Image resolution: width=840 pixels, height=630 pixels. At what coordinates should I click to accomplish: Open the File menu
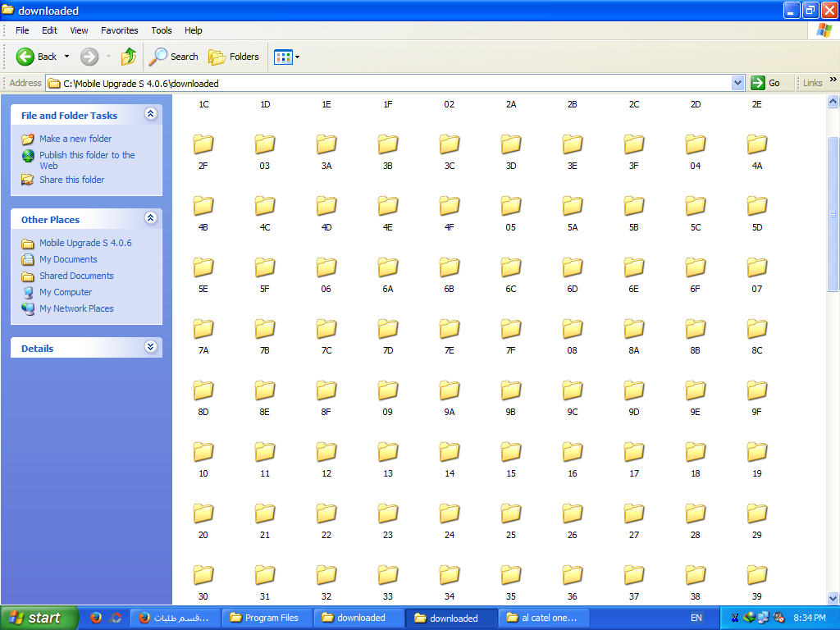tap(22, 30)
